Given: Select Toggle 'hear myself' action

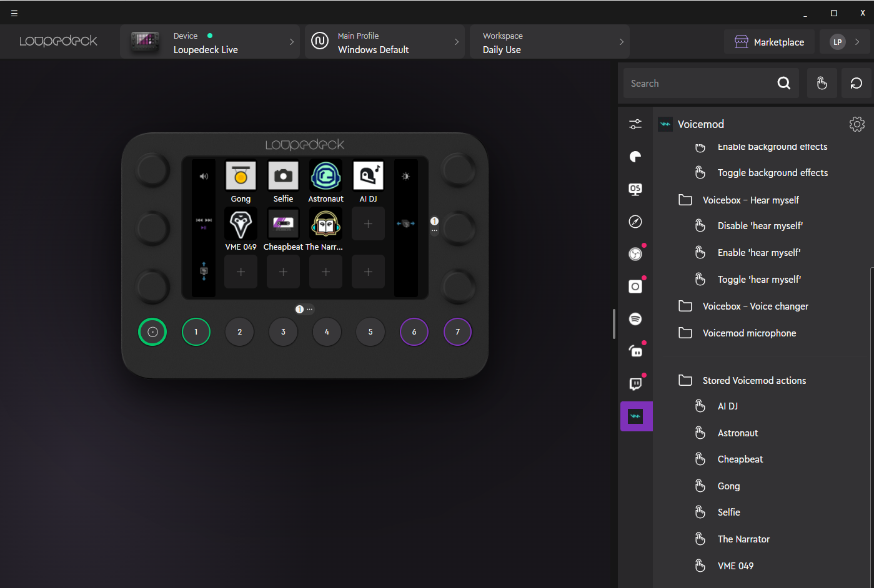Looking at the screenshot, I should 759,280.
